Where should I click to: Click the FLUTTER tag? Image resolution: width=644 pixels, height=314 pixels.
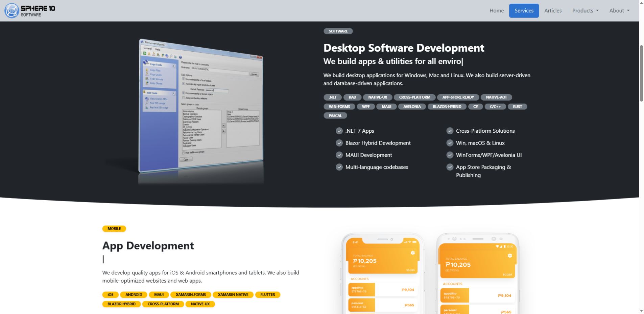(x=268, y=295)
